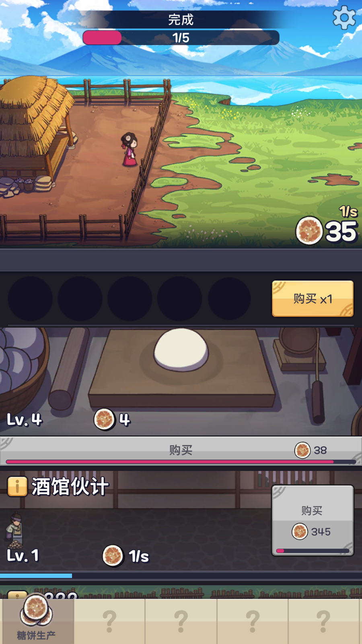Viewport: 362px width, 644px height.
Task: Open the third locked question-mark tab
Action: point(253,621)
